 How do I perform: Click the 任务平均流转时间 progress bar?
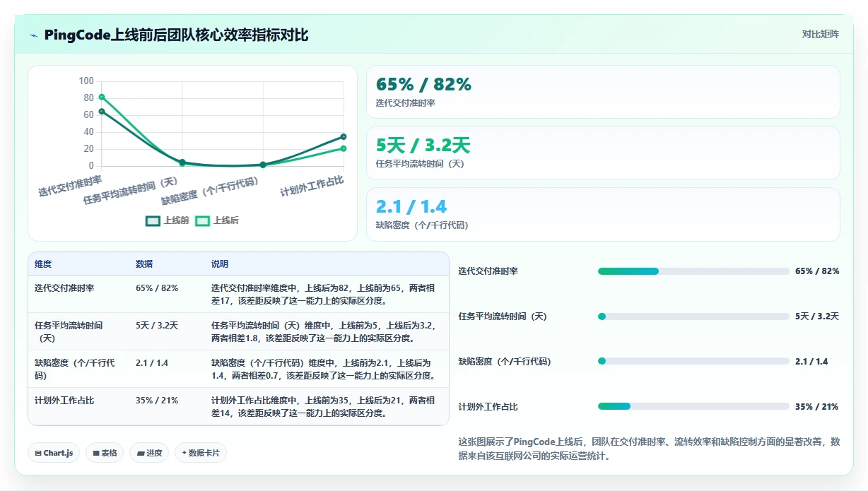point(693,317)
